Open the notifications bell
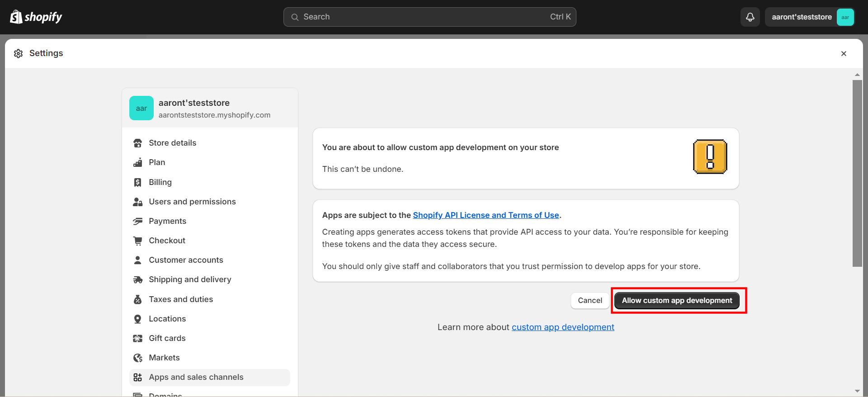This screenshot has width=868, height=397. pos(750,17)
